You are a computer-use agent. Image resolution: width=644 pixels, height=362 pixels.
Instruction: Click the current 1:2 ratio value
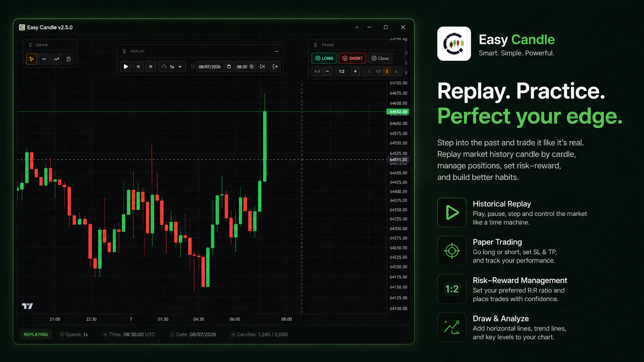[342, 71]
